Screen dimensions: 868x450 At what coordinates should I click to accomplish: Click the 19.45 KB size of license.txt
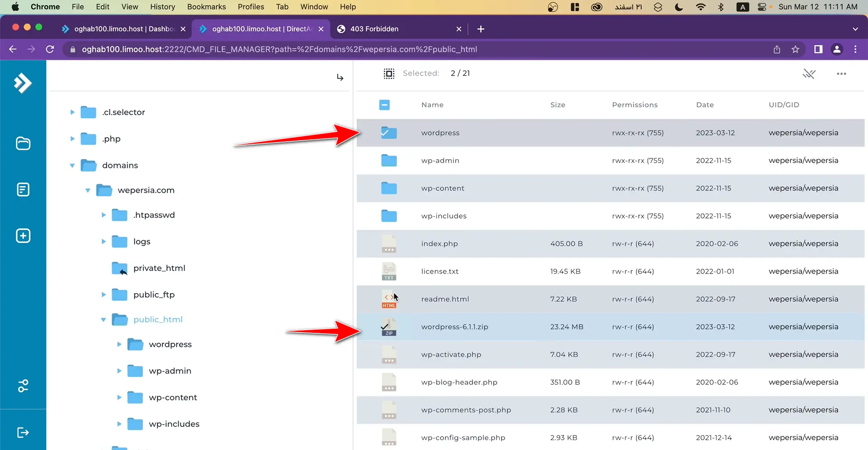click(565, 271)
